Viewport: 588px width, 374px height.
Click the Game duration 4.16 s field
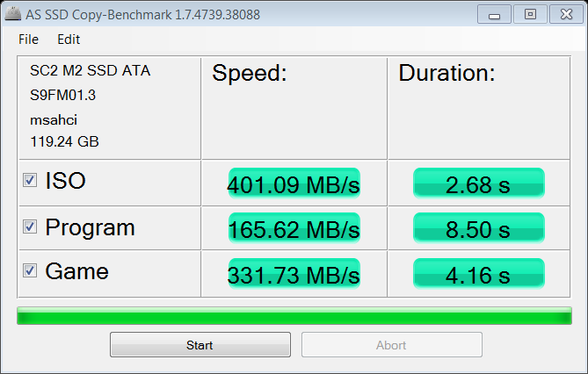tap(478, 275)
